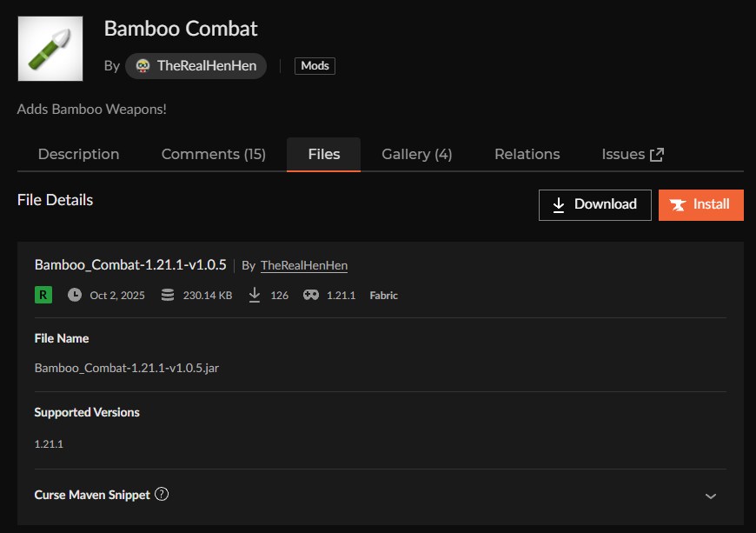Click the gamepad icon beside version 1.21.1
The height and width of the screenshot is (533, 756).
point(309,295)
